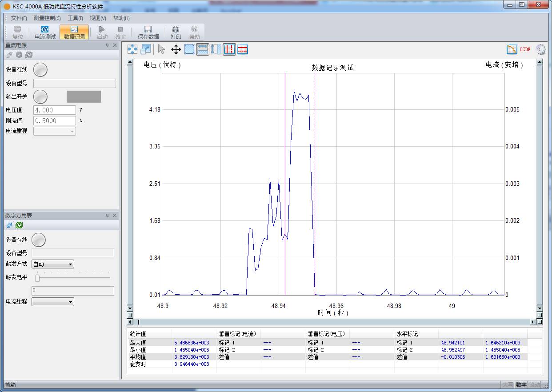Toggle the 数字万用表 设备在线 indicator
The width and height of the screenshot is (552, 392).
[x=39, y=240]
